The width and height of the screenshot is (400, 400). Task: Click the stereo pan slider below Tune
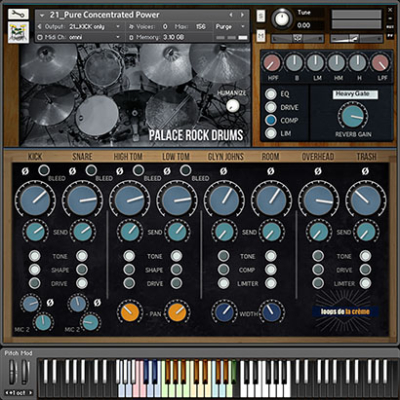coord(297,39)
